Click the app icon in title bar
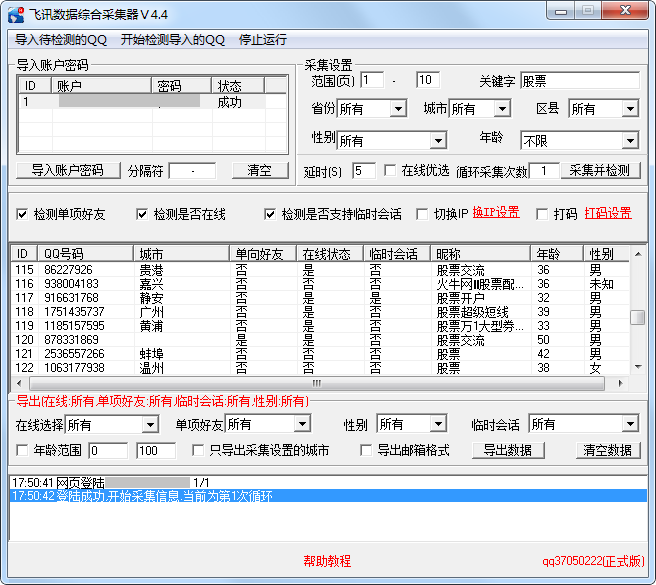Screen dimensions: 656x585 pos(15,14)
